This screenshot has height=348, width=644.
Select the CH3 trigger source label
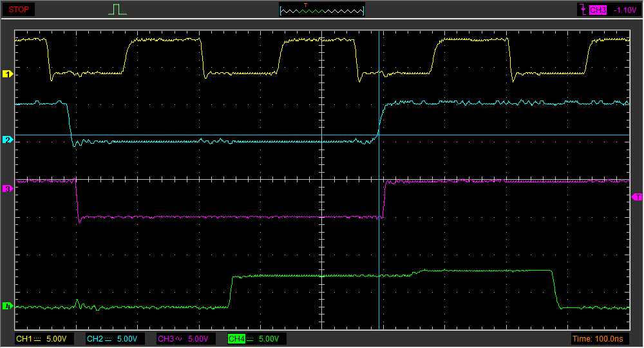[598, 10]
